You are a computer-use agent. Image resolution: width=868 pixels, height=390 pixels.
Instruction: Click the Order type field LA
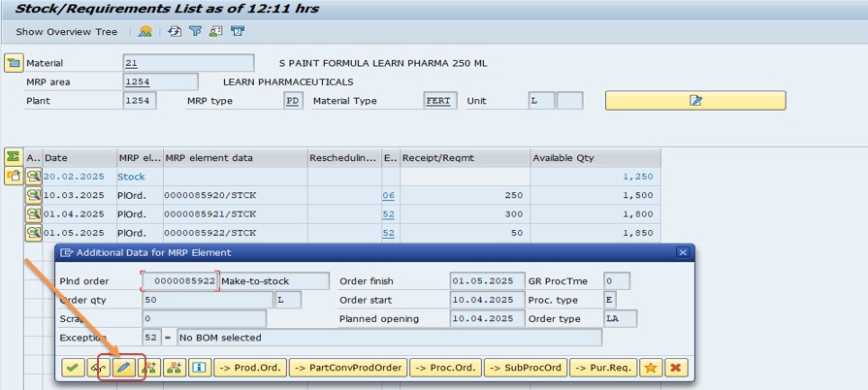(620, 318)
